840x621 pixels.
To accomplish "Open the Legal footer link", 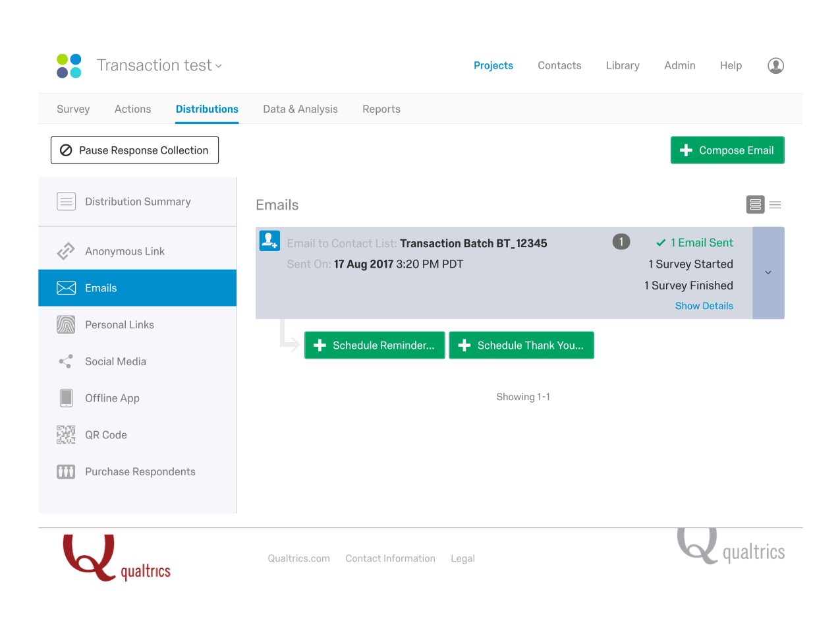I will click(x=462, y=558).
